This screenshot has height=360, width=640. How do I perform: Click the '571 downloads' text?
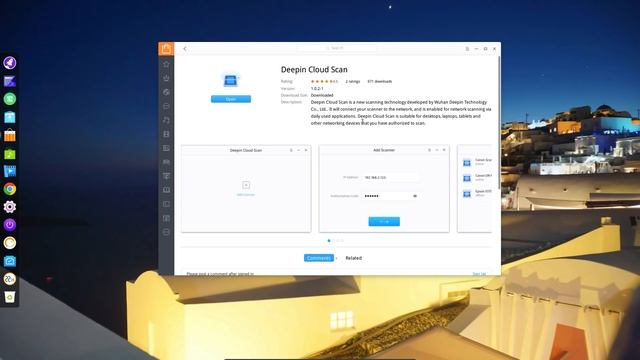coord(380,82)
